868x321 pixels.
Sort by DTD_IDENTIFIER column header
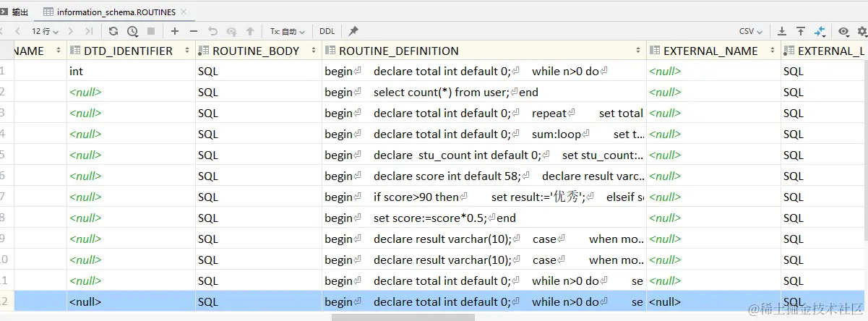tap(131, 51)
